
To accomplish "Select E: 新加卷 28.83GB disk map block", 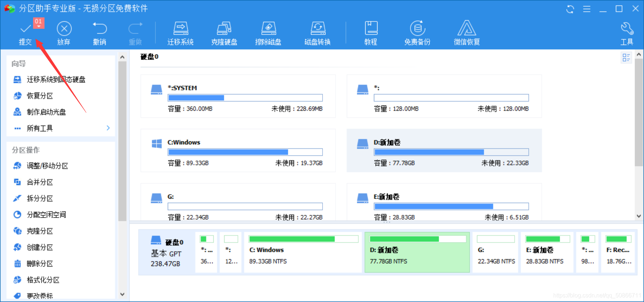I will [x=547, y=252].
